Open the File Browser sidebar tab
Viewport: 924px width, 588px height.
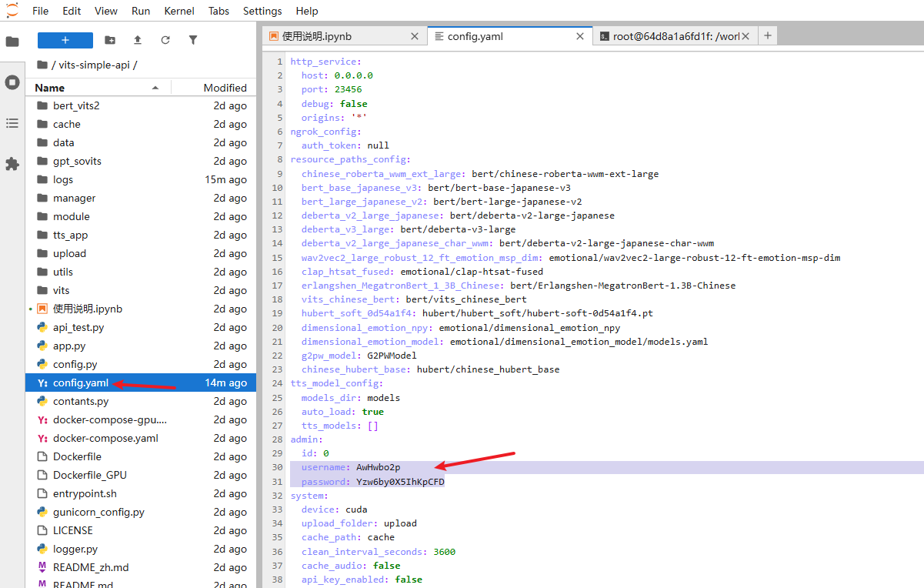coord(12,42)
